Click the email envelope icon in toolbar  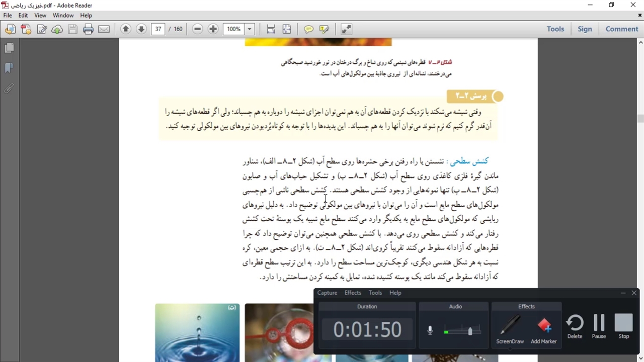104,29
